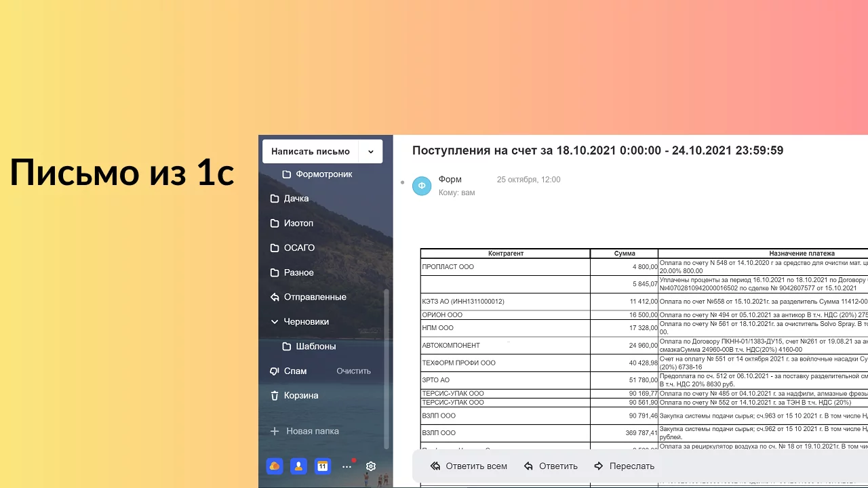Click the amount 90 169,77
868x488 pixels.
(x=644, y=394)
